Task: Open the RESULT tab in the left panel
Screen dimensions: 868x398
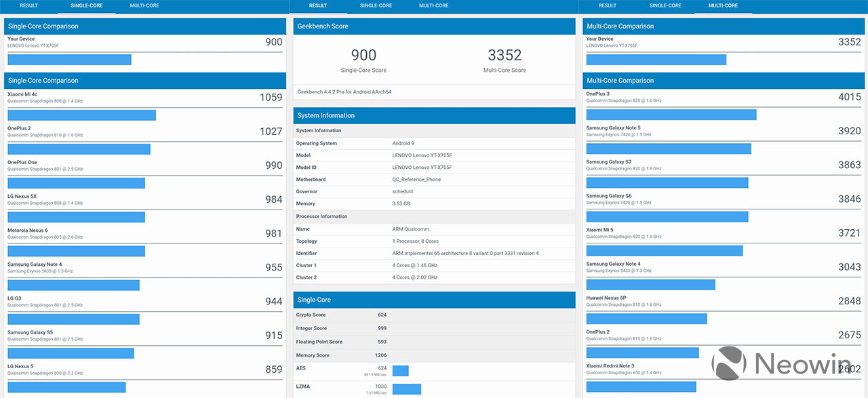Action: 28,5
